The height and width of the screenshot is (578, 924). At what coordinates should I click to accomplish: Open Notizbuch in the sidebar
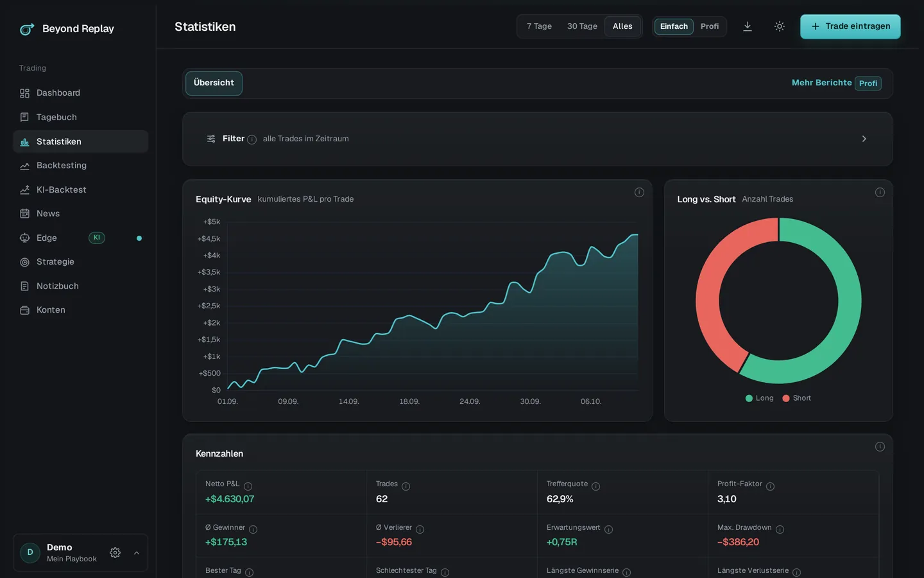[x=80, y=286]
